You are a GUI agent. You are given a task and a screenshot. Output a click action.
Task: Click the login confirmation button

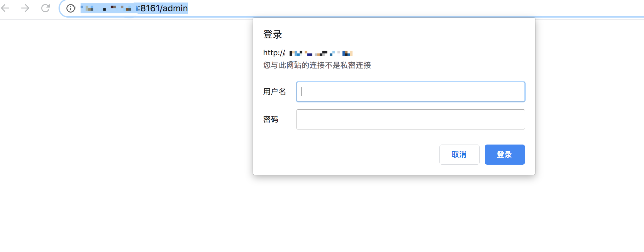click(x=504, y=154)
